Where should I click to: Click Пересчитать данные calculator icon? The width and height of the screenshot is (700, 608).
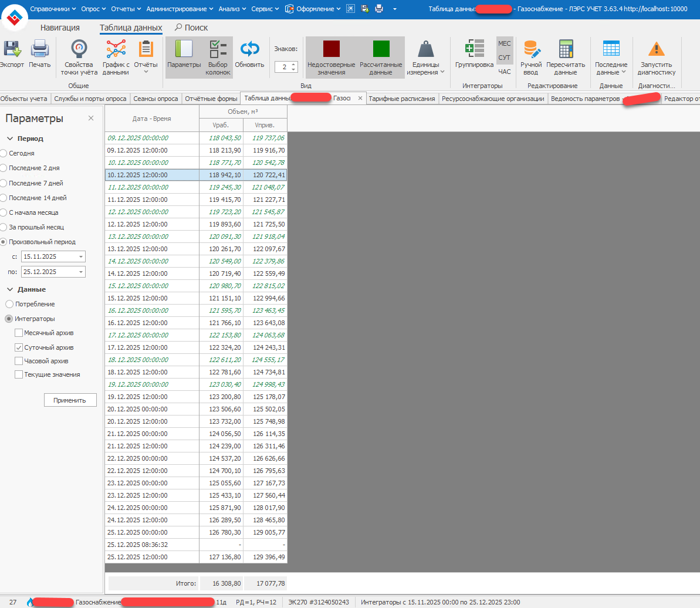[x=566, y=50]
